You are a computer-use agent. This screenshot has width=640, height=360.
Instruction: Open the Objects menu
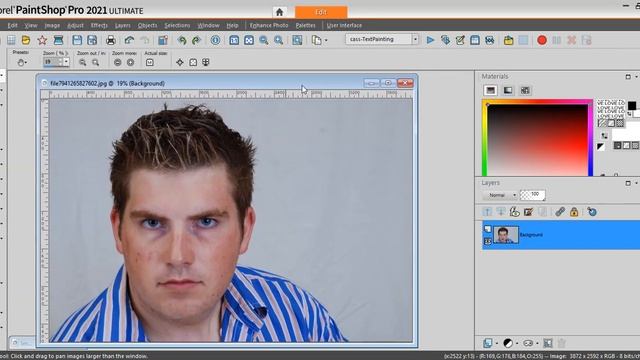coord(147,25)
